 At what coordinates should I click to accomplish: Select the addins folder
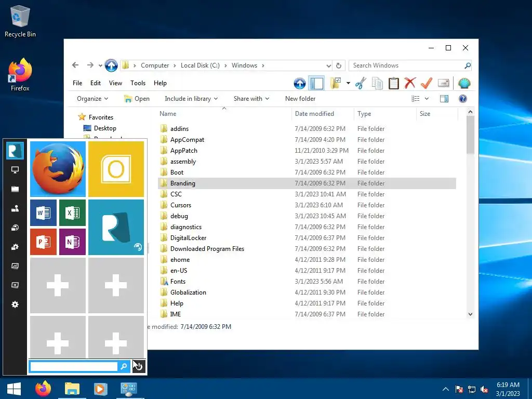point(307,129)
